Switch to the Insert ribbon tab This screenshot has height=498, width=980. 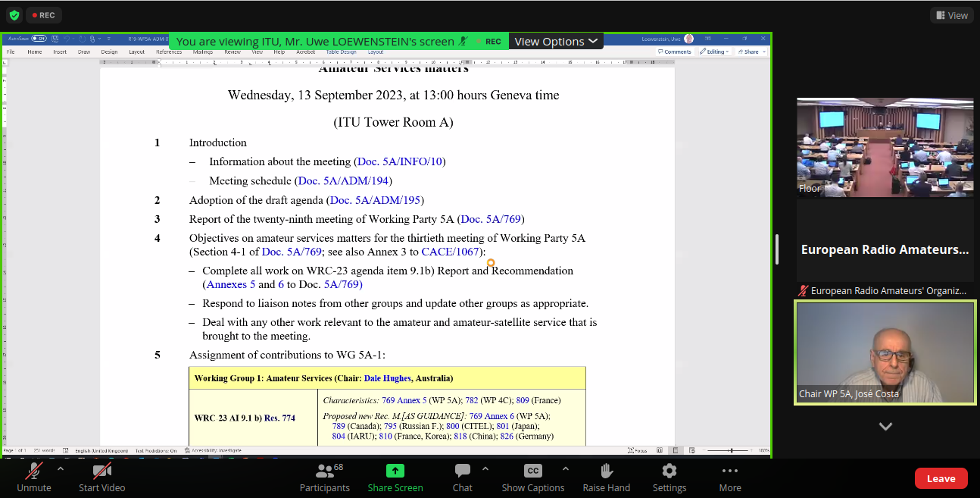tap(60, 52)
